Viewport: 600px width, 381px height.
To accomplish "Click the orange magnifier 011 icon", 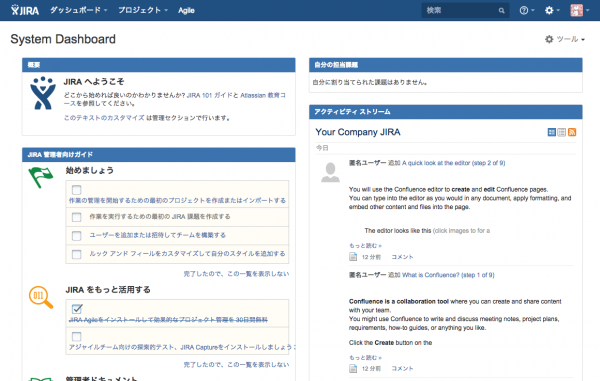I will point(41,297).
